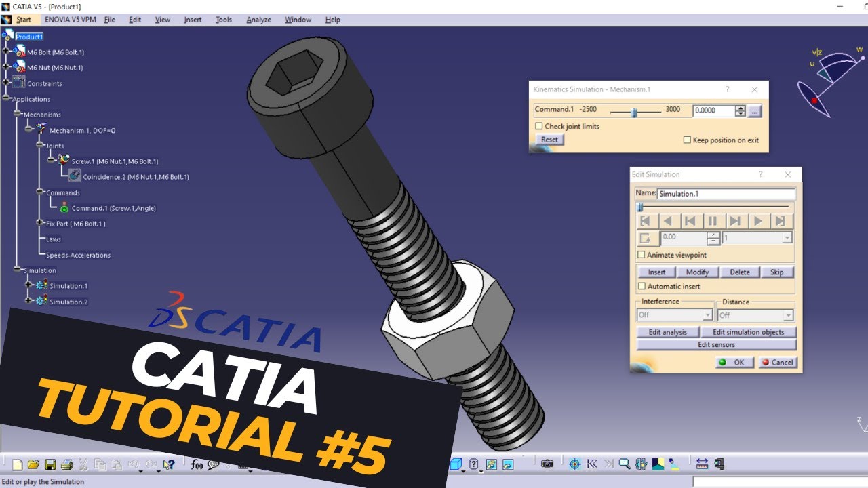Screen dimensions: 868x488
Task: Enable Check joint limits checkbox
Action: click(539, 126)
